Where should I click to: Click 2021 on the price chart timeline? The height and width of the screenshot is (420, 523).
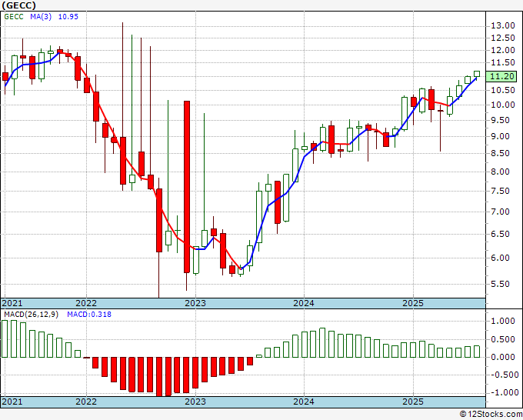[12, 303]
